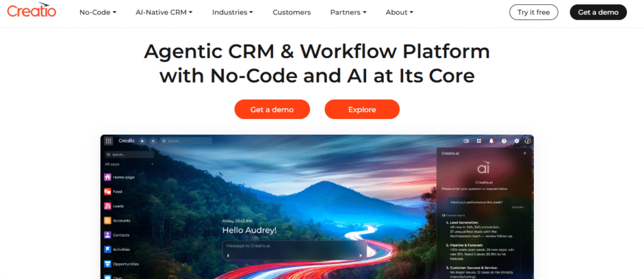
Task: Click the notifications bell icon
Action: point(491,141)
